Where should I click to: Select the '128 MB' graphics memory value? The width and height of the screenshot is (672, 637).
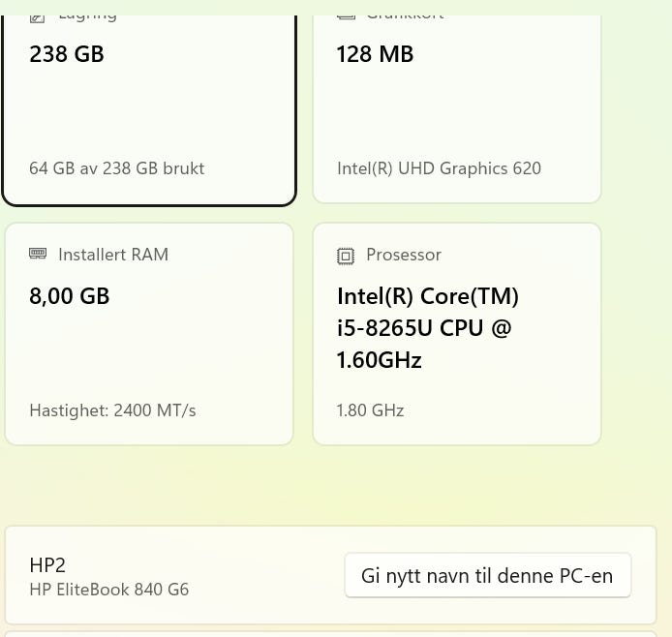coord(375,54)
